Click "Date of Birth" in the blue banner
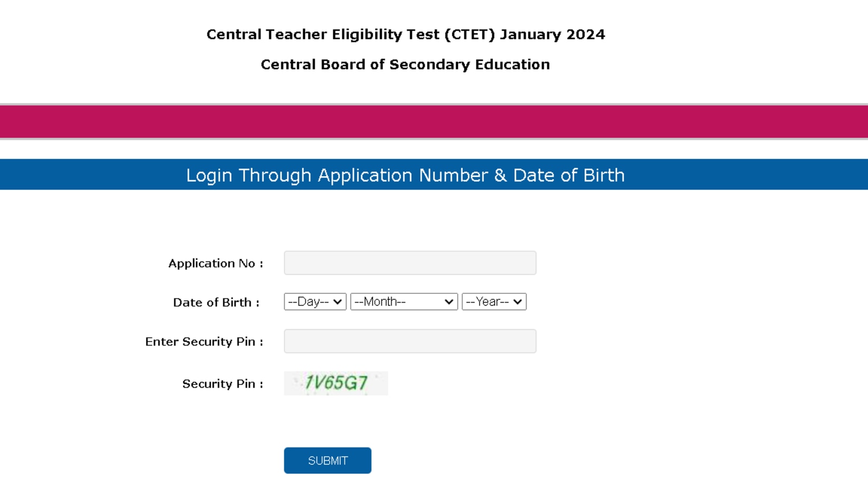The width and height of the screenshot is (868, 488). point(569,175)
